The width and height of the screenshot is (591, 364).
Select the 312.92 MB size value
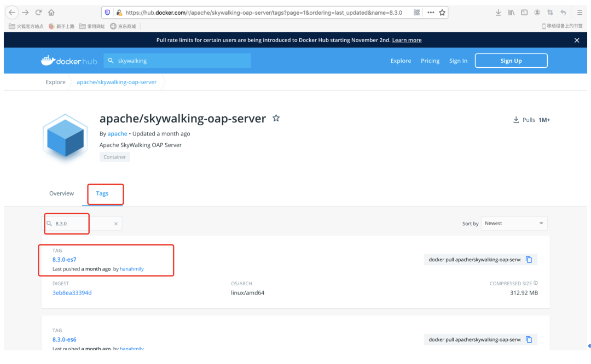(524, 293)
